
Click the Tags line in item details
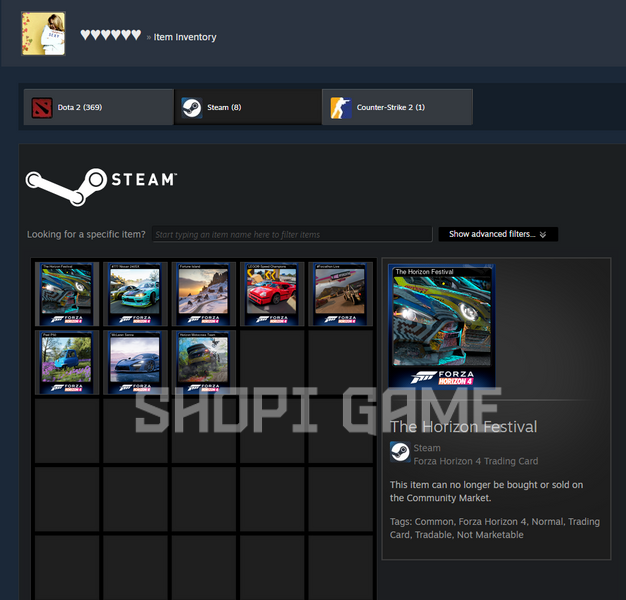pyautogui.click(x=495, y=528)
